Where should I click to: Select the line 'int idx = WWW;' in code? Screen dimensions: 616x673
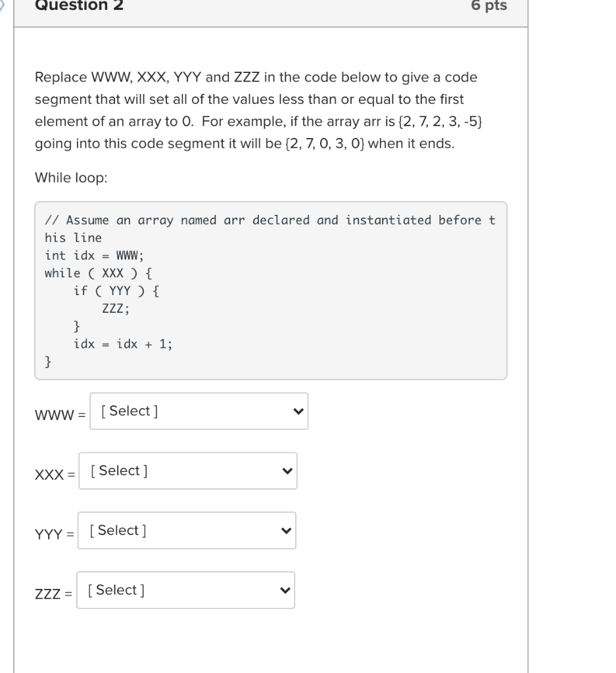coord(89,256)
